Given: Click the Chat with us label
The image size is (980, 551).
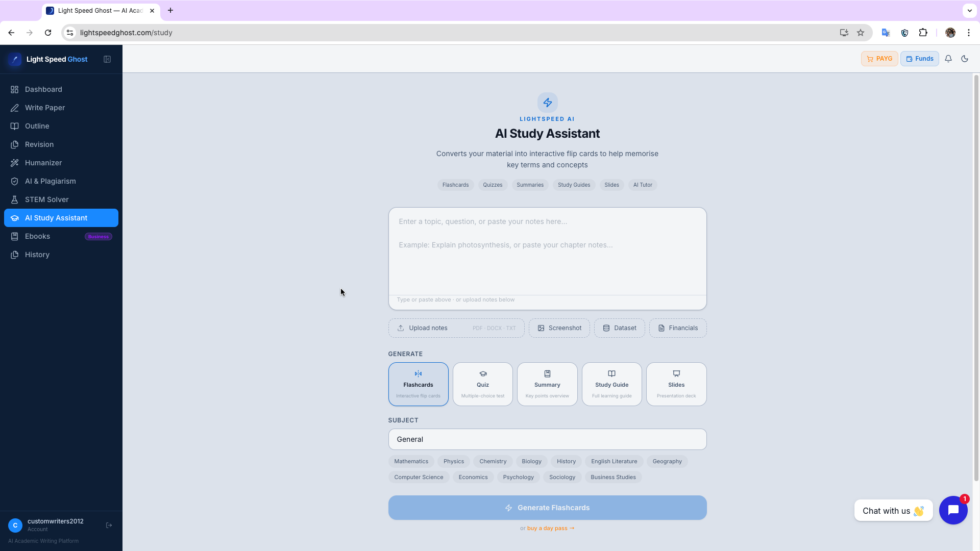Looking at the screenshot, I should click(893, 511).
